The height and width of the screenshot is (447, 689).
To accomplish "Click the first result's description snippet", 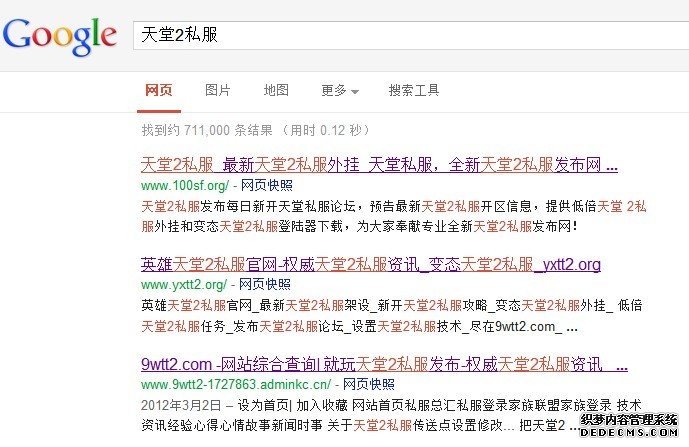I will coord(394,216).
